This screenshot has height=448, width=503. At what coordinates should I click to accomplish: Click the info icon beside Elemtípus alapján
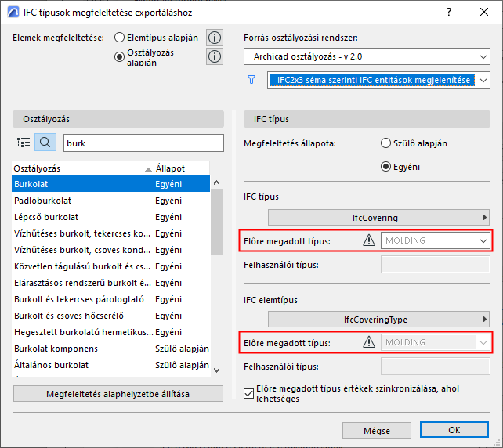(215, 38)
